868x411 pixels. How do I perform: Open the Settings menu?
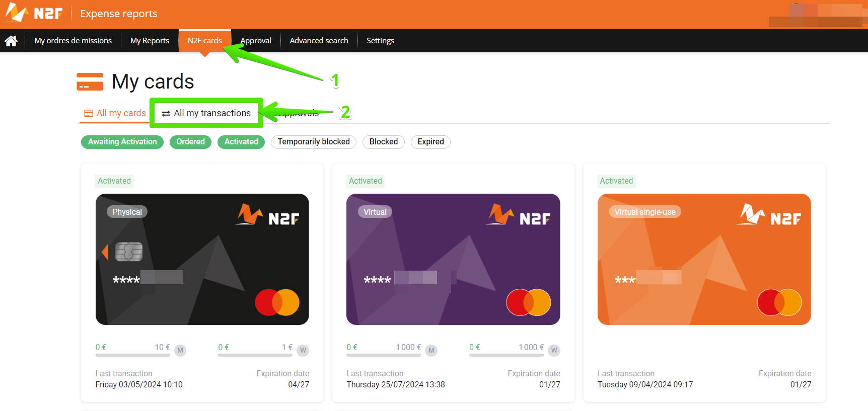(x=380, y=41)
